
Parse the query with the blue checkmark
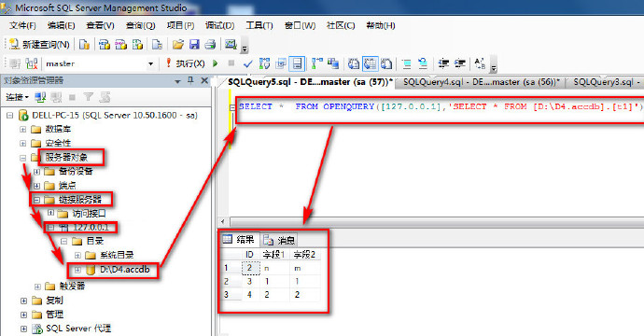247,63
